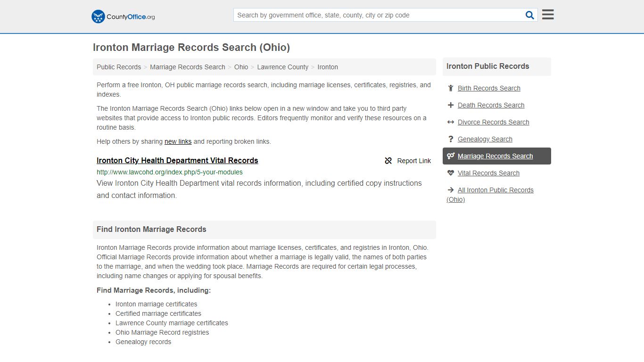Viewport: 644px width, 362px height.
Task: Click the magnifier search icon
Action: coord(530,15)
